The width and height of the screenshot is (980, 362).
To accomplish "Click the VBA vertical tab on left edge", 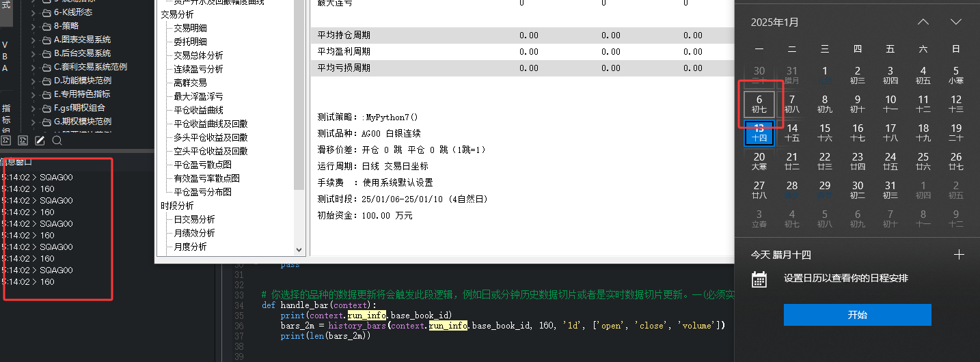I will tap(5, 57).
